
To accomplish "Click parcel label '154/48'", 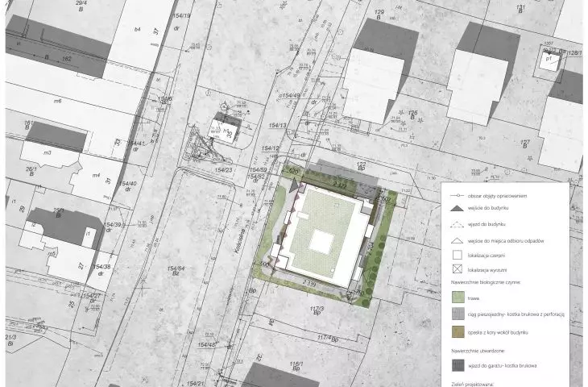I will (x=207, y=344).
